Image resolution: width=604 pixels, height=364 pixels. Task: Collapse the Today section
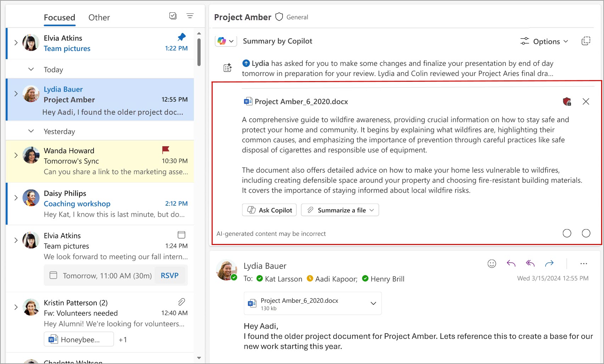[x=31, y=69]
